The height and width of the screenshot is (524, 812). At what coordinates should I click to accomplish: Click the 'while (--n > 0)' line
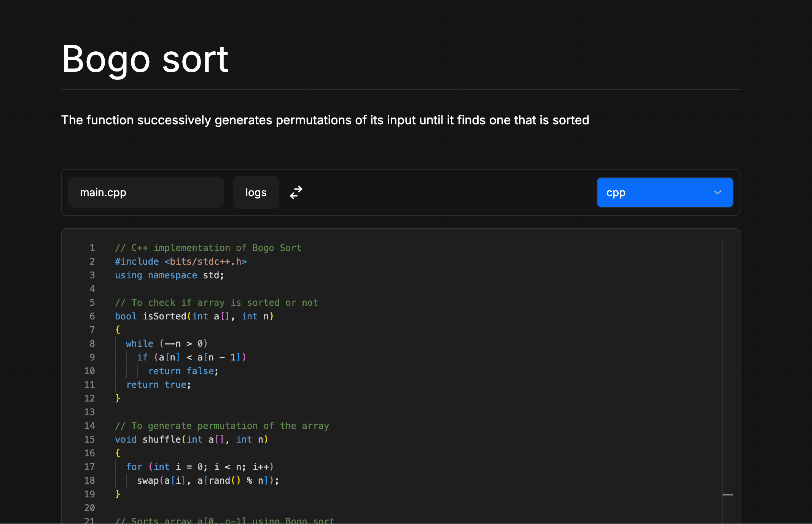tap(167, 344)
